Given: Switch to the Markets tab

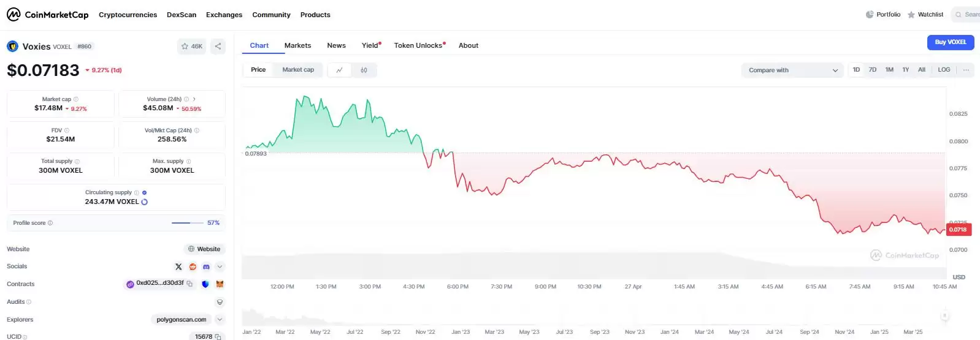Looking at the screenshot, I should [297, 45].
